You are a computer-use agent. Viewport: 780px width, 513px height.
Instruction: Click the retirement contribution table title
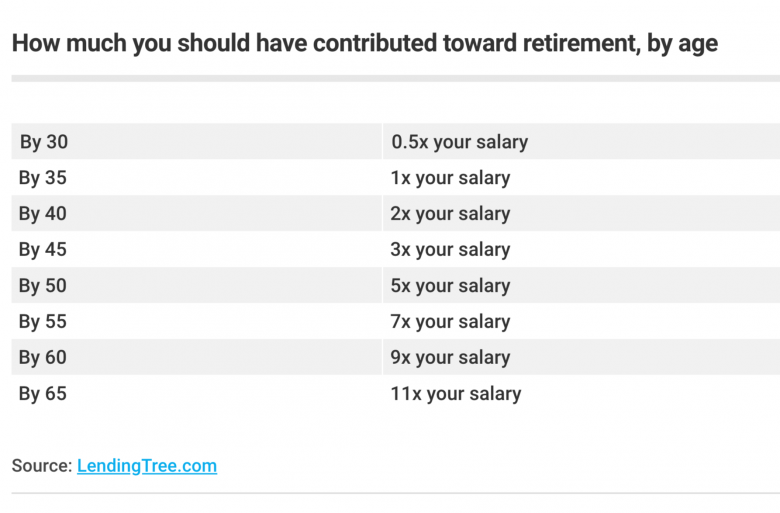click(364, 44)
